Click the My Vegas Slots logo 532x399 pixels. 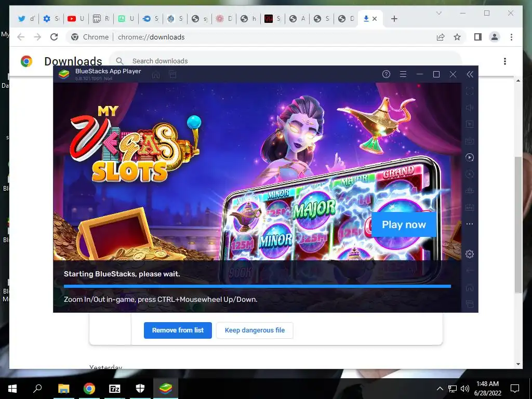pyautogui.click(x=135, y=144)
